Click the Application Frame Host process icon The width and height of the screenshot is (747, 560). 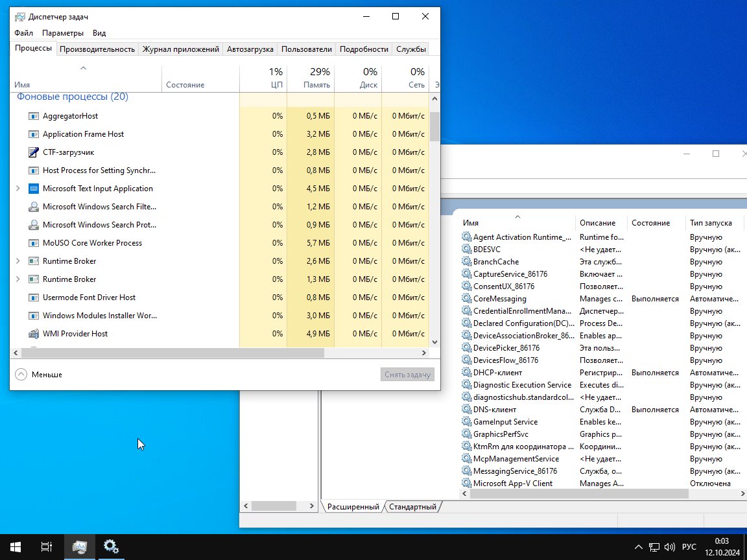(x=33, y=134)
